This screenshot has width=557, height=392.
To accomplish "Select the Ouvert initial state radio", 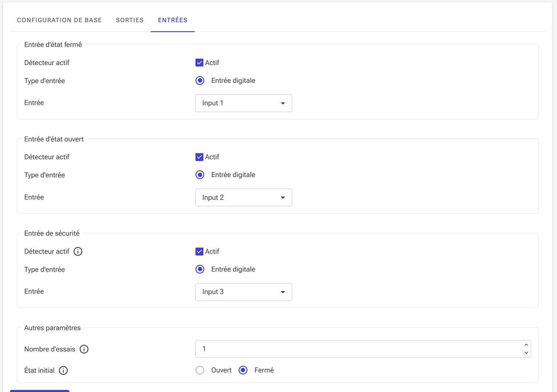I will point(200,370).
